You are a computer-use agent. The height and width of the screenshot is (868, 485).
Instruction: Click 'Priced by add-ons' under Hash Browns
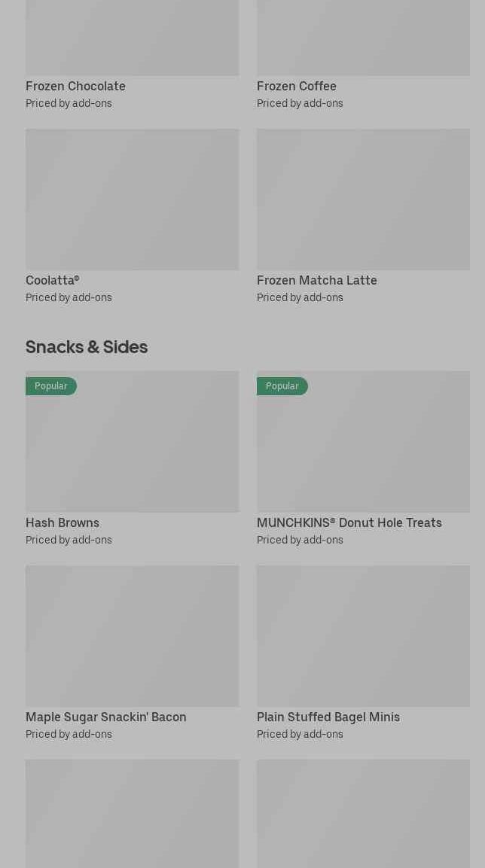pyautogui.click(x=69, y=540)
